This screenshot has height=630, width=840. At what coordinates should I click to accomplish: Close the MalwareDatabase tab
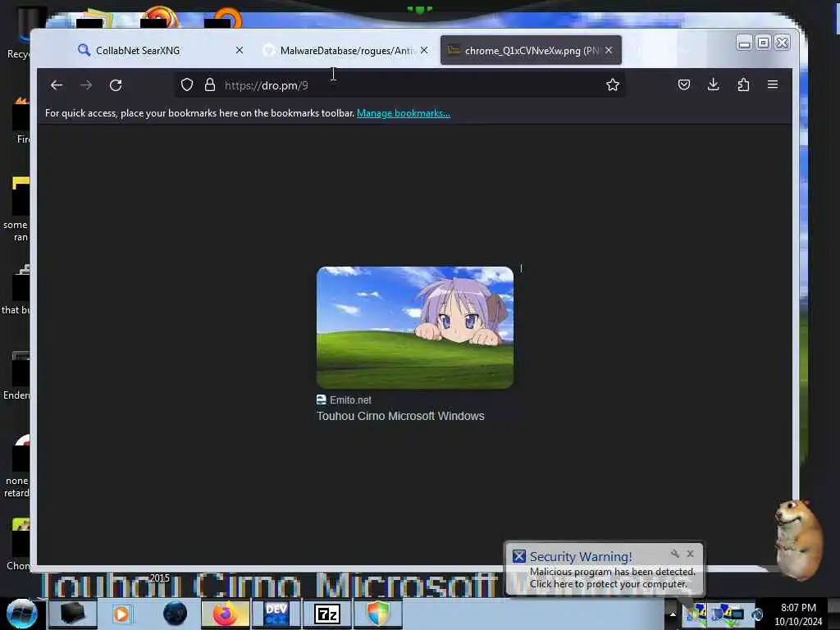424,50
